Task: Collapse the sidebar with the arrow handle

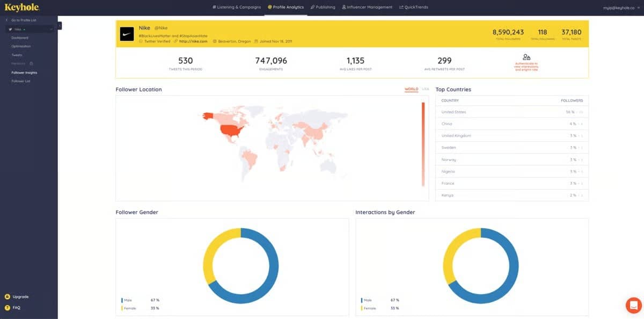Action: [60, 25]
